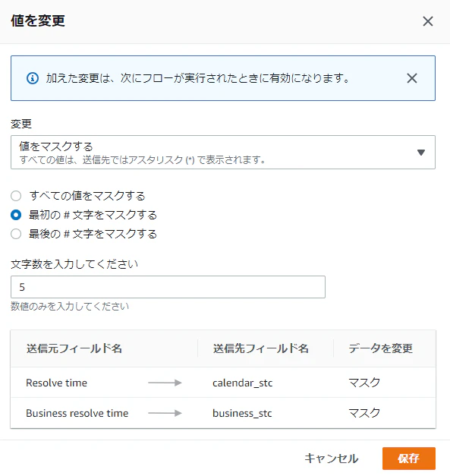
Task: Click マスク in the Business resolve time row
Action: click(364, 413)
